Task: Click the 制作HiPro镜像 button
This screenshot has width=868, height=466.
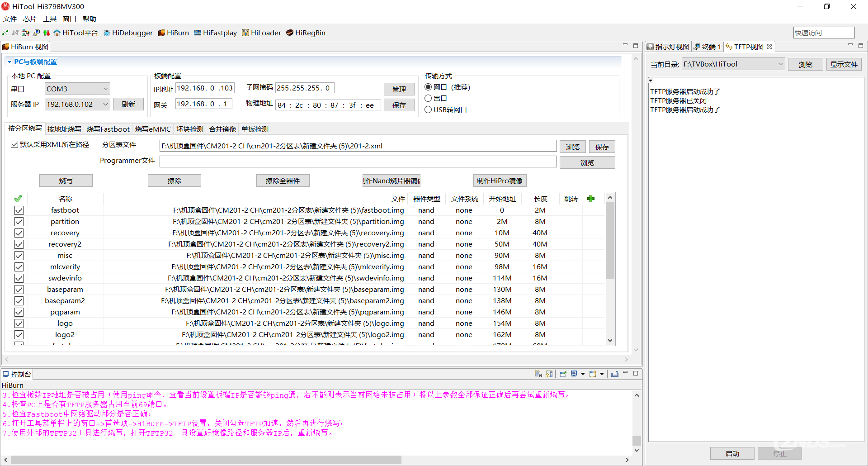Action: click(500, 181)
